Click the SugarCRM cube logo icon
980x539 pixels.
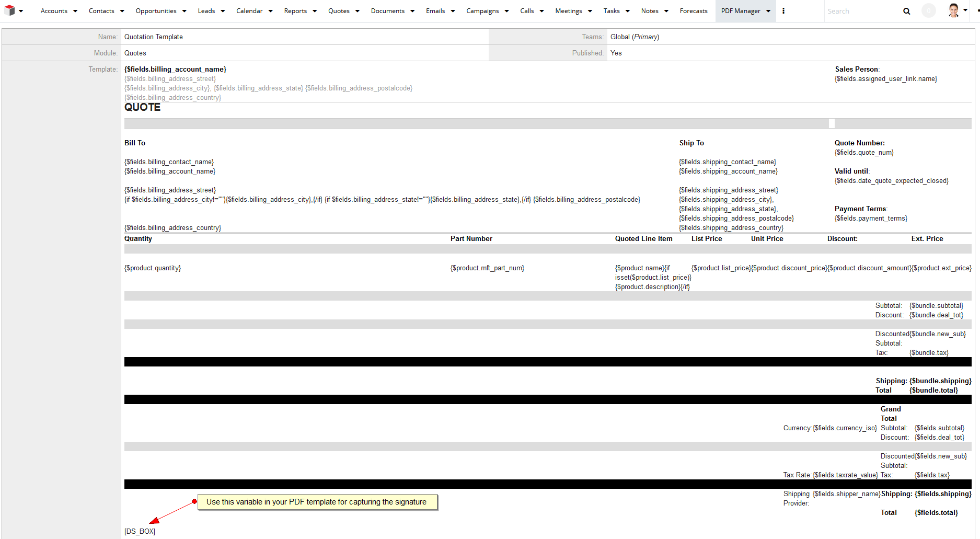pos(9,10)
